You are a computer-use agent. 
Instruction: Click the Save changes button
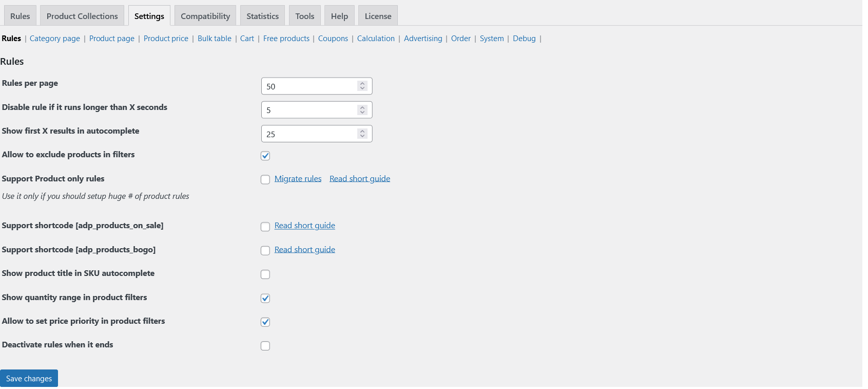click(x=29, y=378)
